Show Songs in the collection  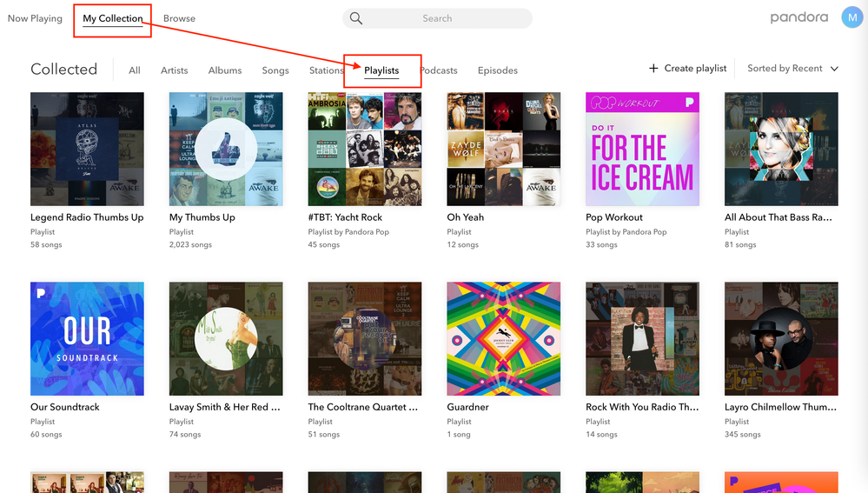pyautogui.click(x=275, y=70)
